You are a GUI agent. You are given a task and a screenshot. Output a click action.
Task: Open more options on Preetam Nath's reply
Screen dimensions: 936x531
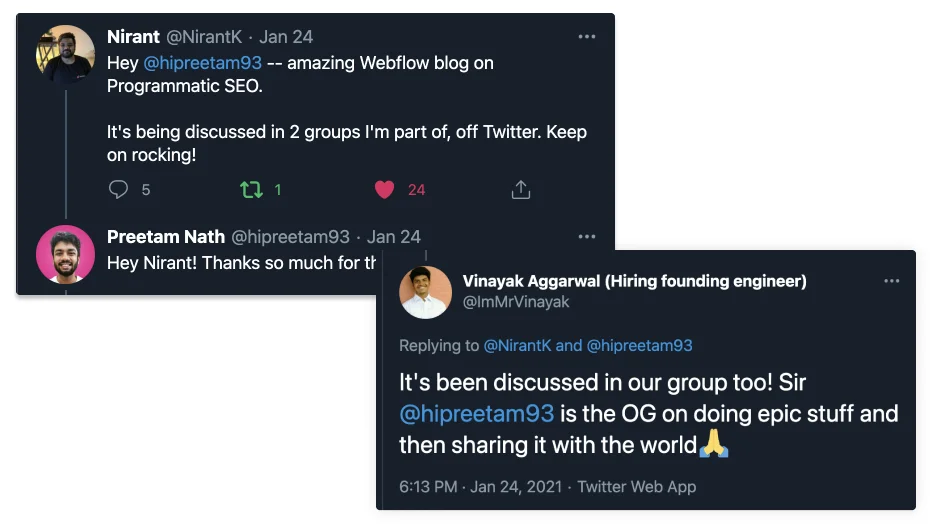pos(587,237)
